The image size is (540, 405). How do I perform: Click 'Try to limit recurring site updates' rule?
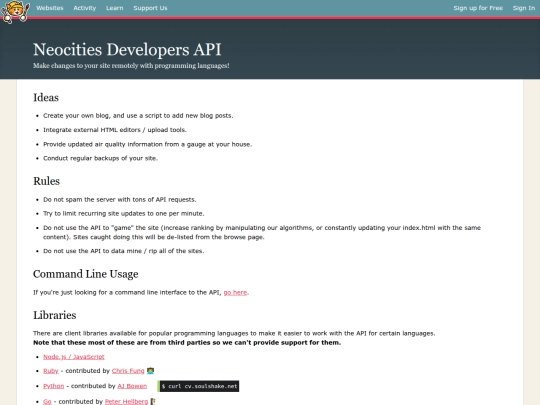pyautogui.click(x=124, y=214)
